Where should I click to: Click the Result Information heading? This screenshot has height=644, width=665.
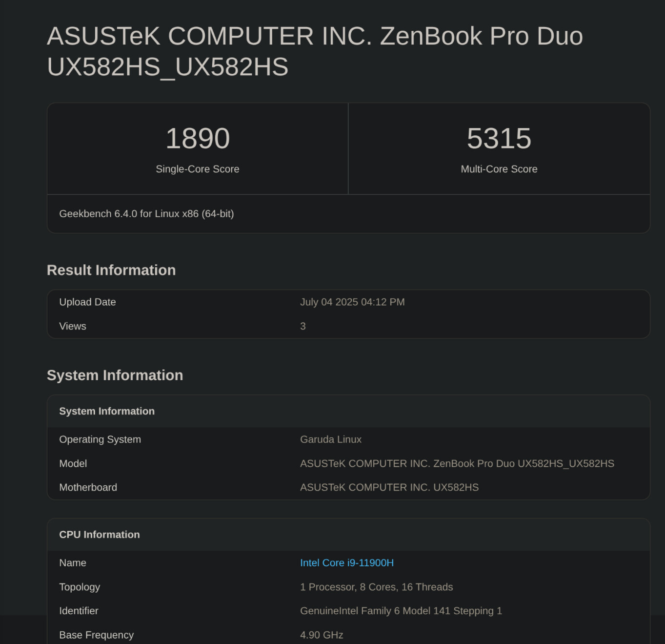[x=111, y=270]
